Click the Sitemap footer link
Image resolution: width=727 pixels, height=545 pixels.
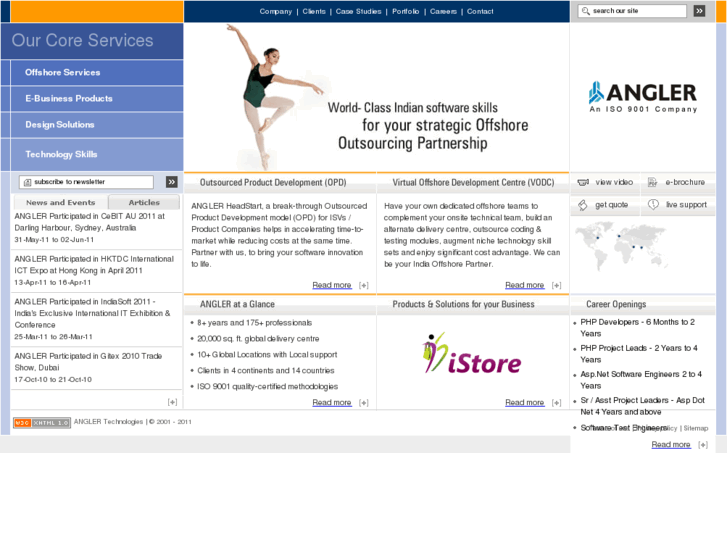pyautogui.click(x=696, y=428)
